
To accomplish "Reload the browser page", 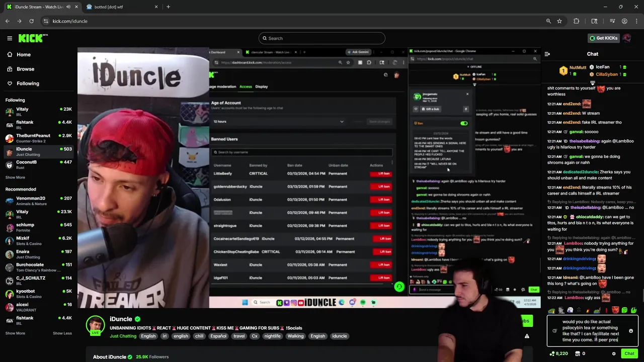I will [x=31, y=21].
